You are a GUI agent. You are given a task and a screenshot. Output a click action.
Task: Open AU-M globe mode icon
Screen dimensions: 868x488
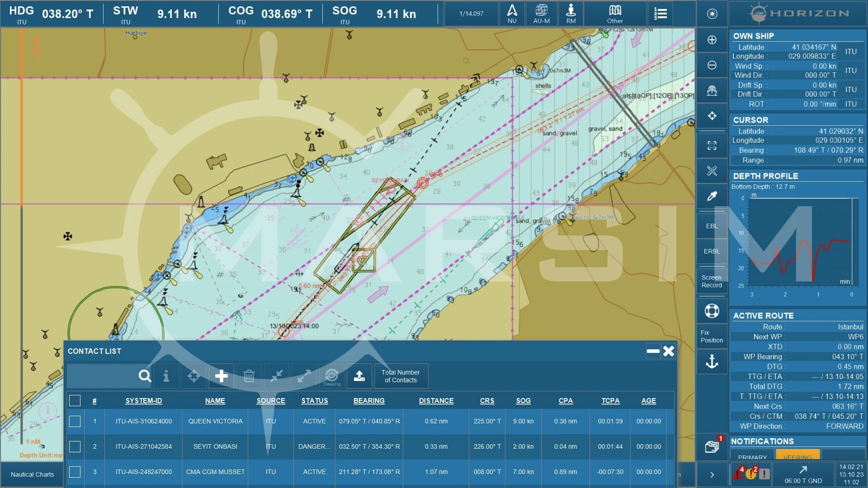click(x=541, y=14)
